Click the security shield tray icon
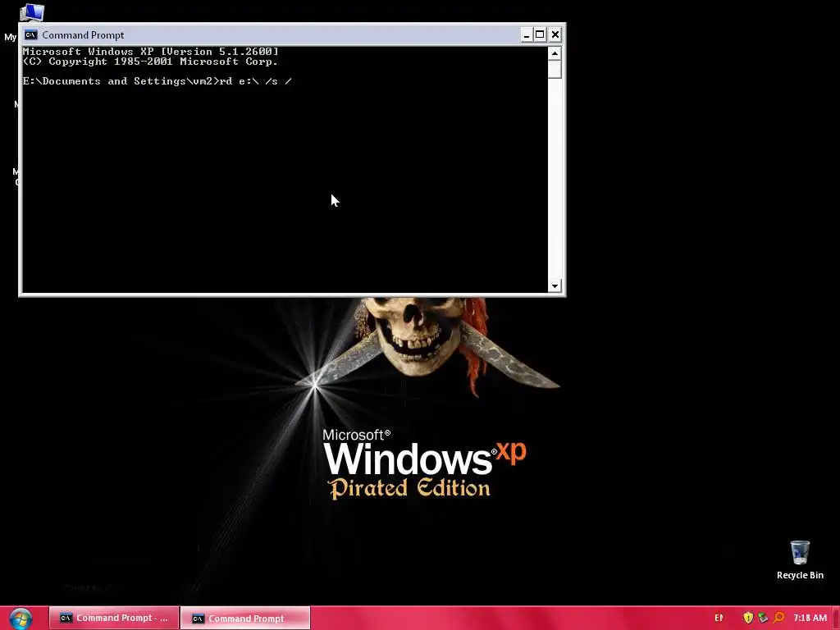 [x=748, y=618]
